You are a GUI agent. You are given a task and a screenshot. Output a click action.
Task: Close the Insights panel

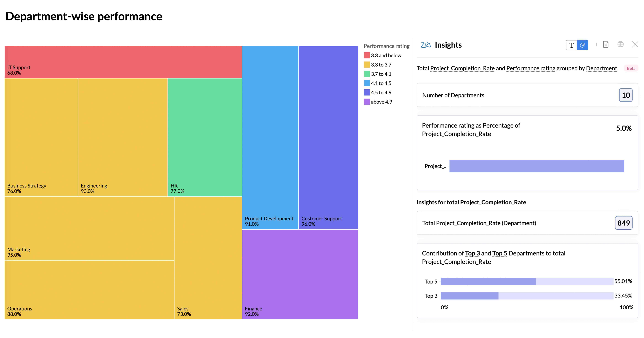coord(635,44)
